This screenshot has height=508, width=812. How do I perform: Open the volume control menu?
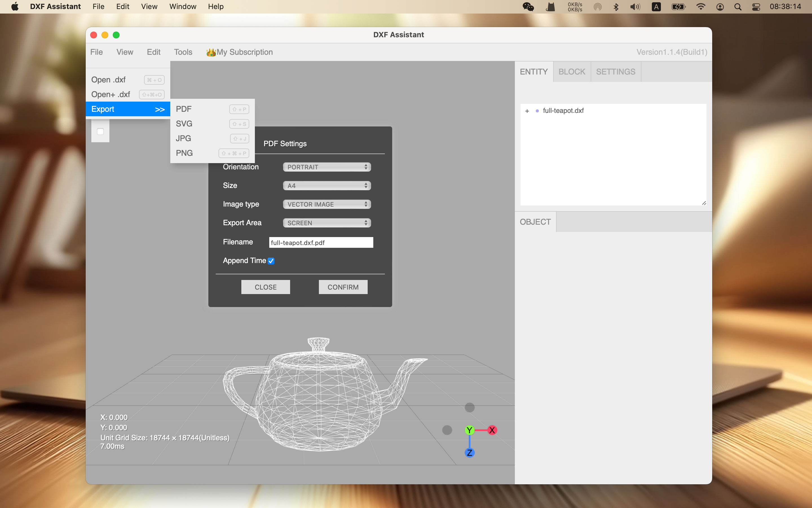pos(635,7)
